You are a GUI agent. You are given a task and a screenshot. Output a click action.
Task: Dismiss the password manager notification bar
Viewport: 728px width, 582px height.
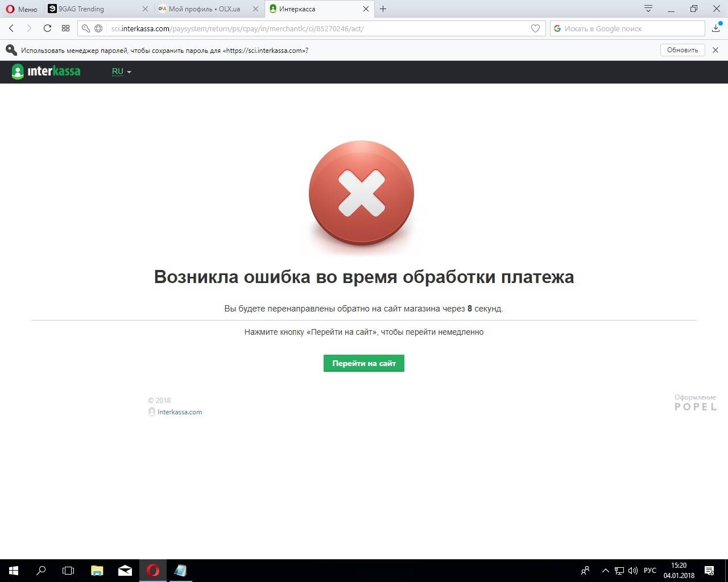715,50
